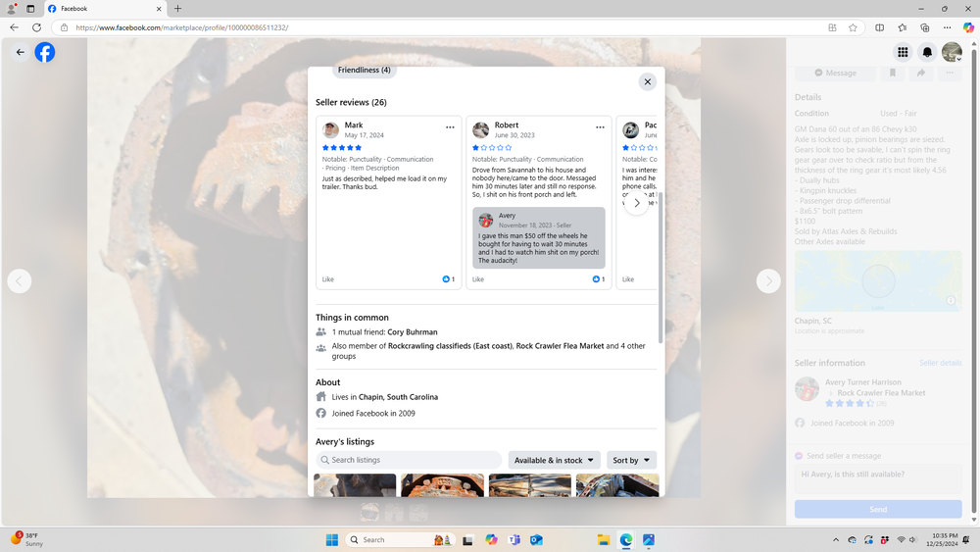Open Copilot sidebar icon
The image size is (980, 552).
[968, 27]
